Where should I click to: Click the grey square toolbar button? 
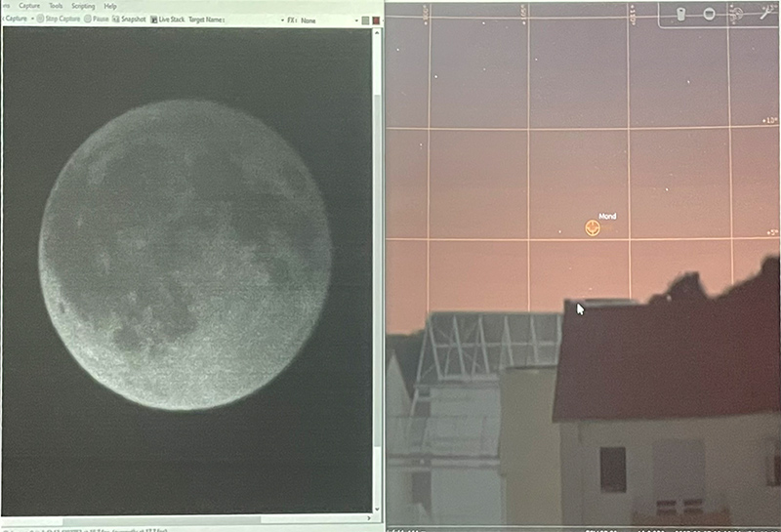(x=364, y=20)
